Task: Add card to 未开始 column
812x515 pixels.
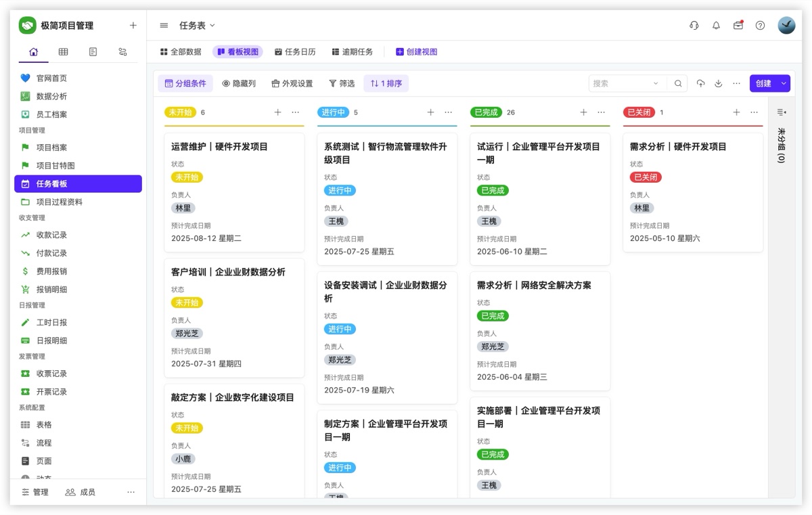Action: (277, 112)
